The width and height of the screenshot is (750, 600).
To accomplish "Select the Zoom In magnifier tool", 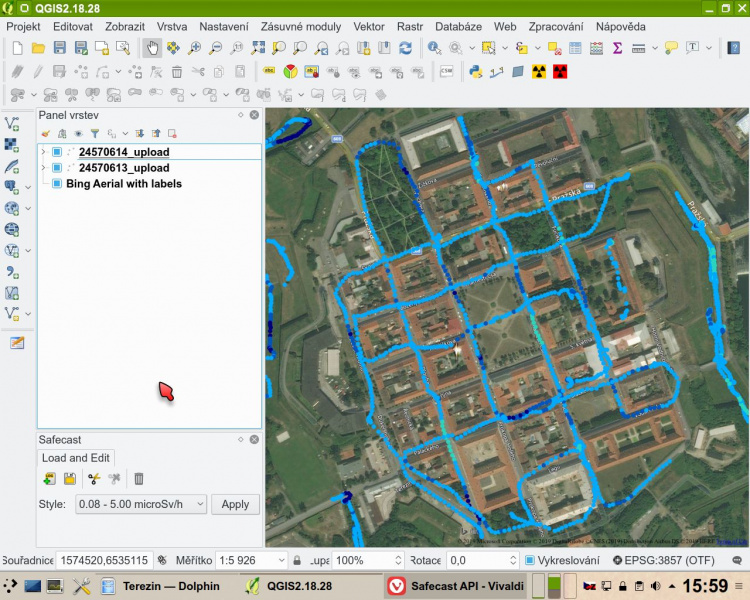I will pyautogui.click(x=195, y=48).
